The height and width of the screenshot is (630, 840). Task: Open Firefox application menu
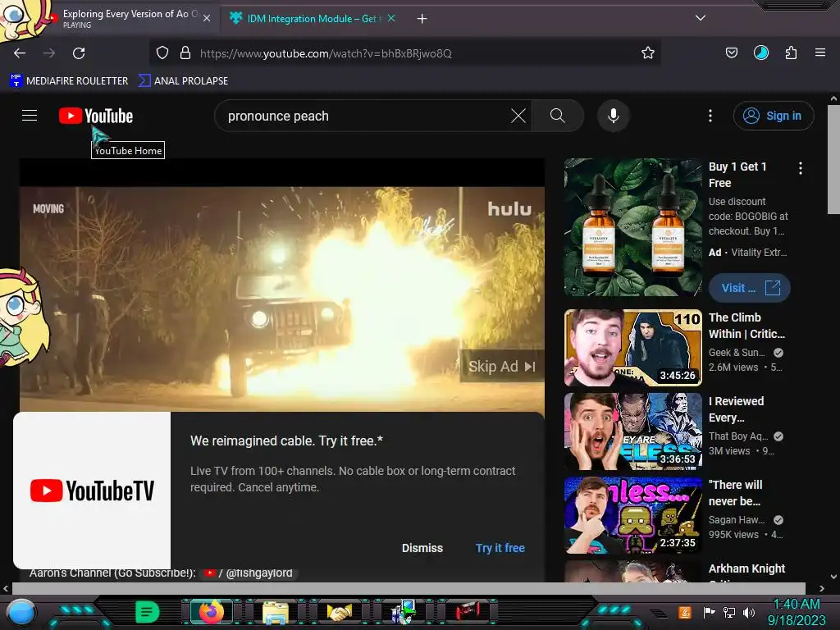coord(820,52)
